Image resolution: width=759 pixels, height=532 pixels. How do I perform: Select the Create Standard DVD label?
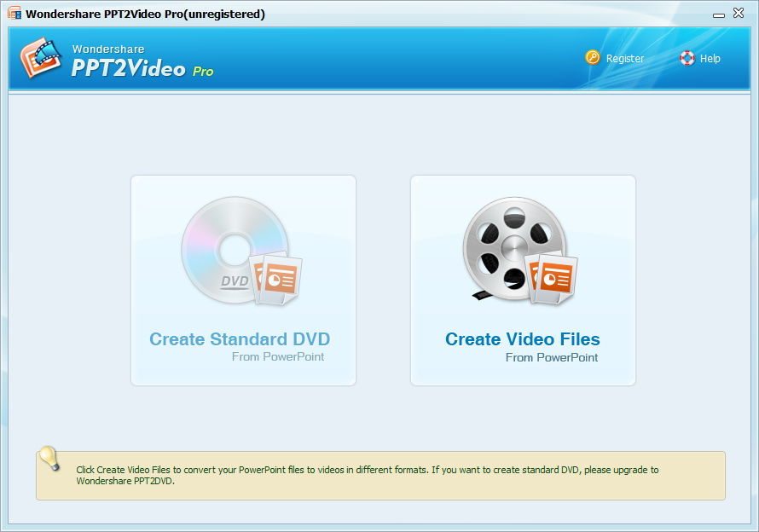(240, 339)
